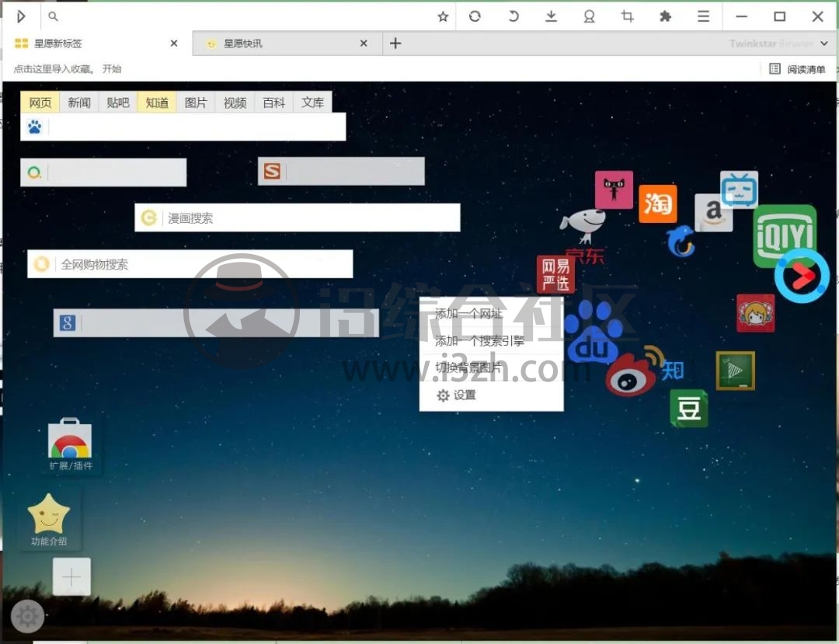This screenshot has width=839, height=644.
Task: Open downloads with the download arrow icon
Action: (x=551, y=16)
